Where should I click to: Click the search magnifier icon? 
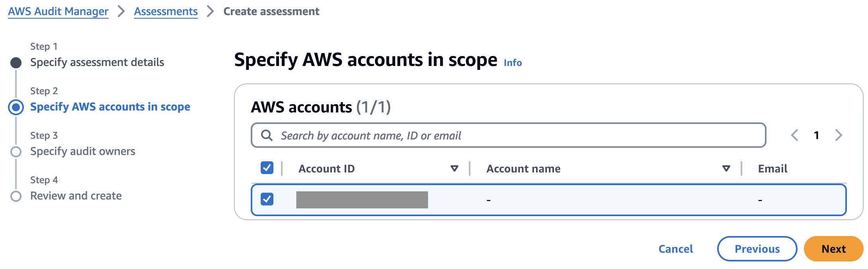point(266,135)
